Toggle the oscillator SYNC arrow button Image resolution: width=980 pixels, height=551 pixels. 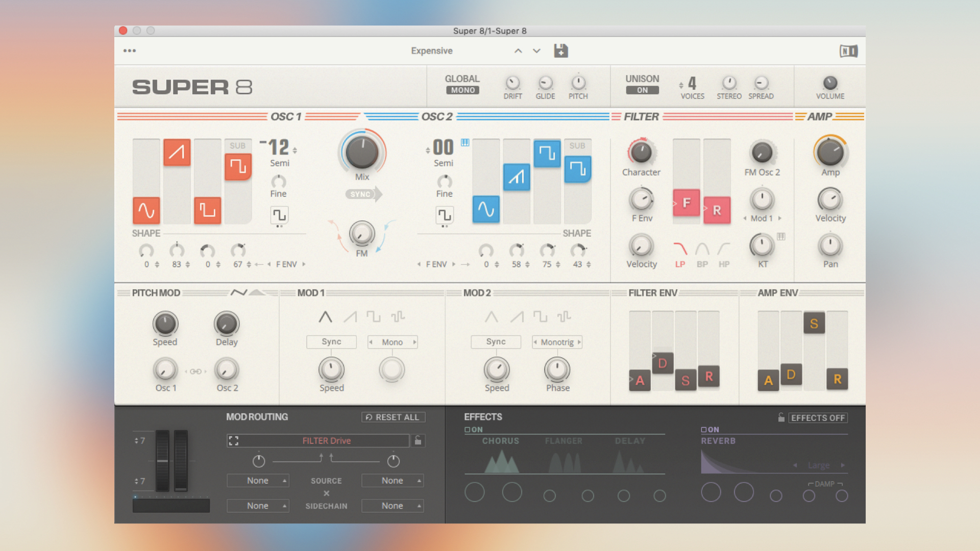(x=363, y=194)
